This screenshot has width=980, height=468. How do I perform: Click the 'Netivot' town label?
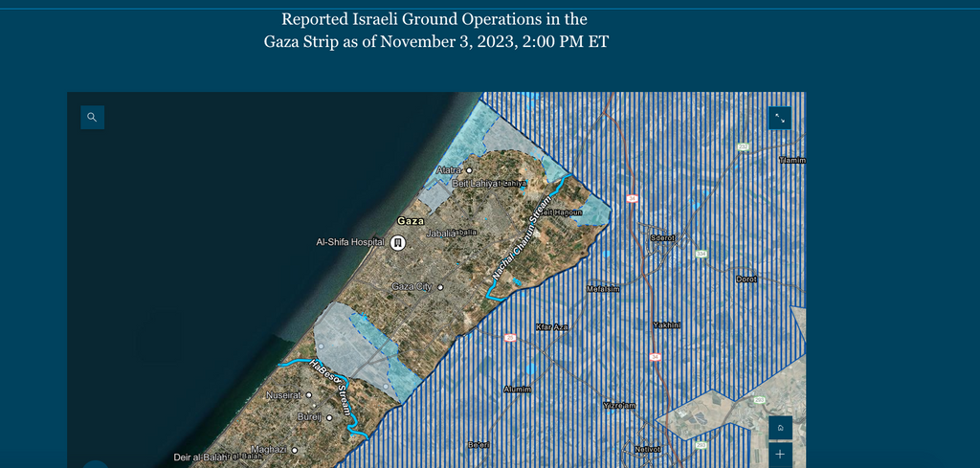pyautogui.click(x=647, y=449)
